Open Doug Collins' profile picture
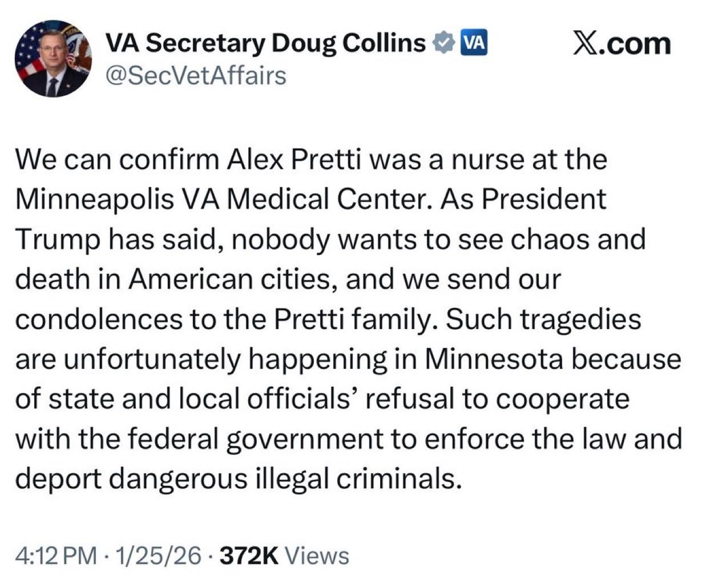The height and width of the screenshot is (588, 702). pyautogui.click(x=53, y=58)
